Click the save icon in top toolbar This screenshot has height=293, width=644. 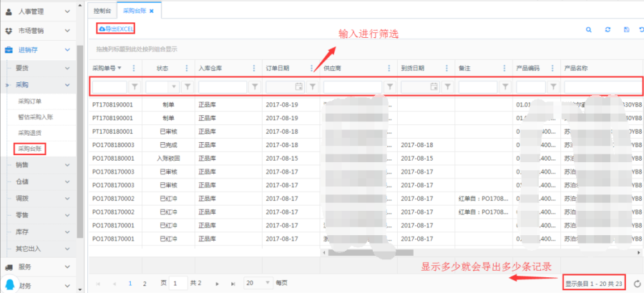pos(626,29)
